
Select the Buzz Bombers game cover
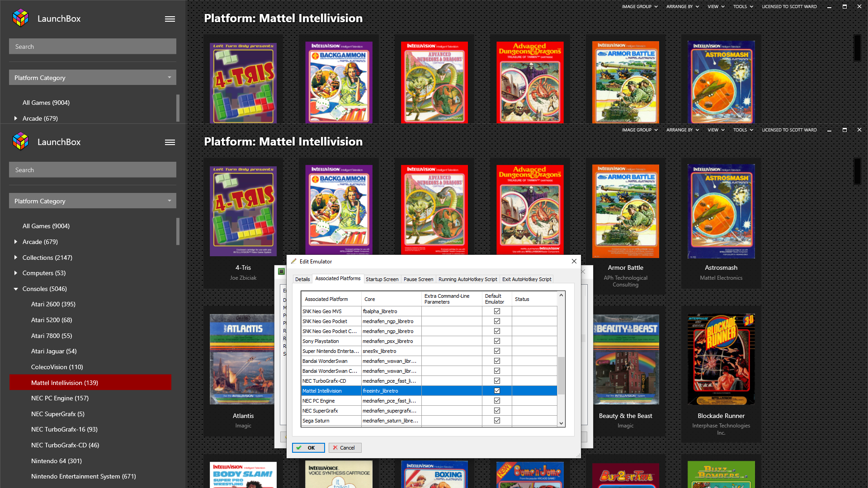721,474
